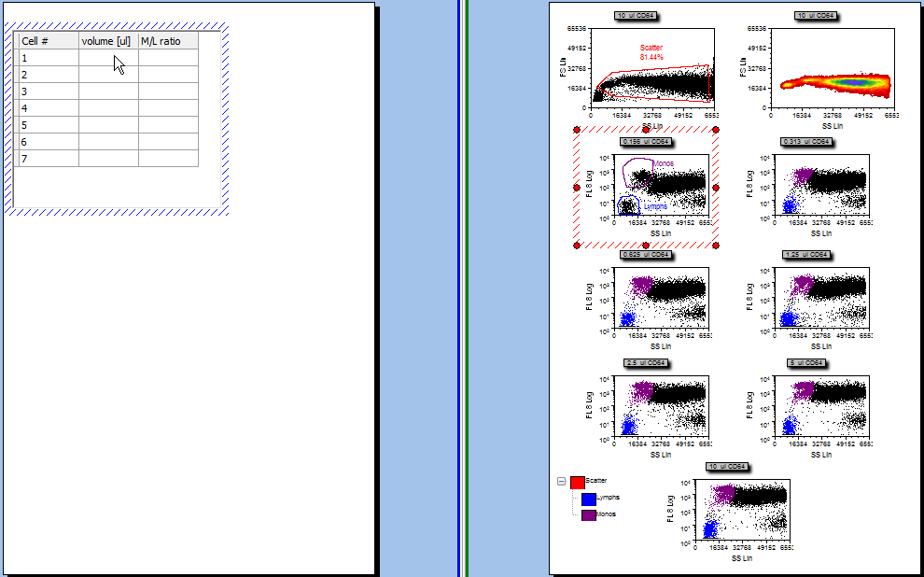The width and height of the screenshot is (924, 577).
Task: Click the purple Monos color swatch
Action: (588, 514)
